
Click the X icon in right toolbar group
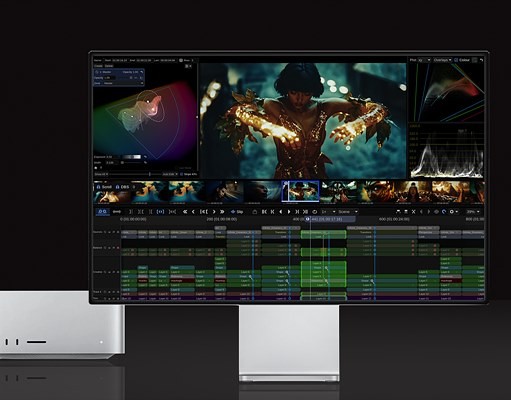[414, 212]
